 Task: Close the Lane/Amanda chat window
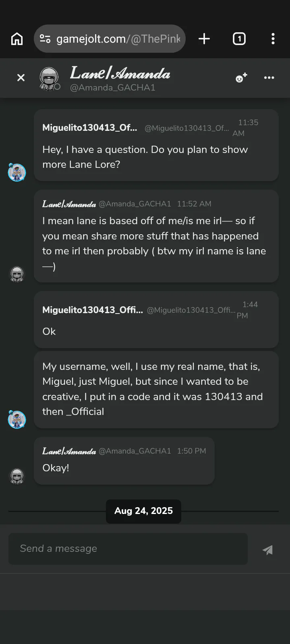click(x=21, y=78)
